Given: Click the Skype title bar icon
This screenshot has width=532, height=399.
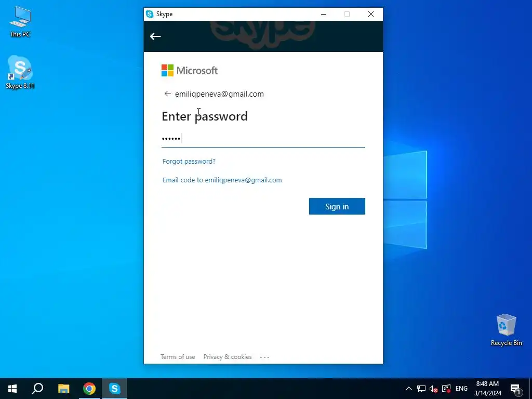Looking at the screenshot, I should coord(150,14).
